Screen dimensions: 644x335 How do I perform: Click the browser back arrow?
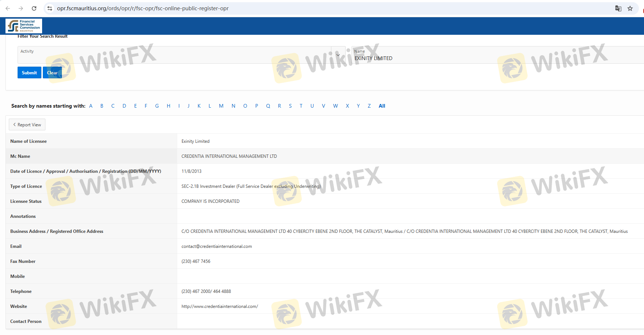pos(8,8)
